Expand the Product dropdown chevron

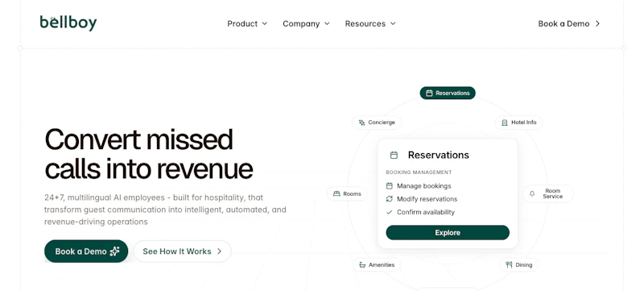click(x=265, y=24)
